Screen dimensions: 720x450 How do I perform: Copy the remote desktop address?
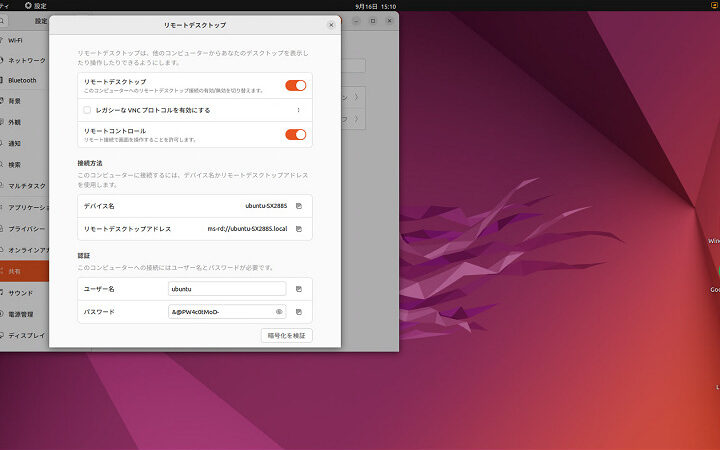click(298, 229)
